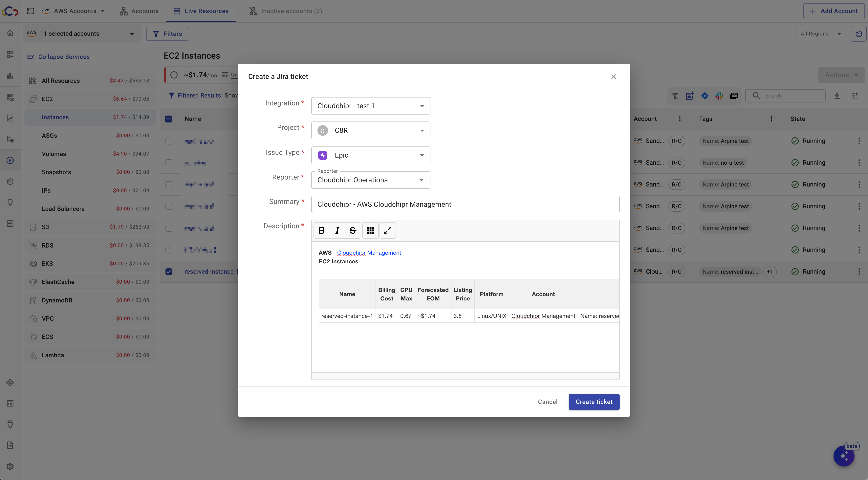Check the first EC2 instance row checkbox
Viewport: 868px width, 480px height.
(x=169, y=141)
